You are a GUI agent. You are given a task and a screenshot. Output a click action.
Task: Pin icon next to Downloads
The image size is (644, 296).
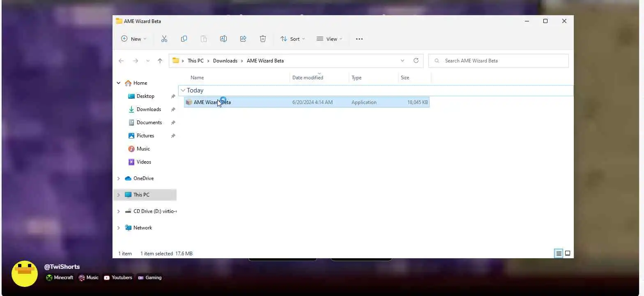(x=173, y=109)
